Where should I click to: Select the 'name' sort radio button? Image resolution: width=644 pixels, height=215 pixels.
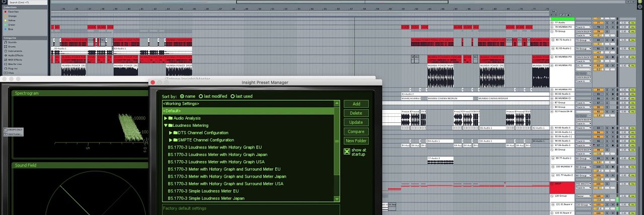[x=182, y=96]
